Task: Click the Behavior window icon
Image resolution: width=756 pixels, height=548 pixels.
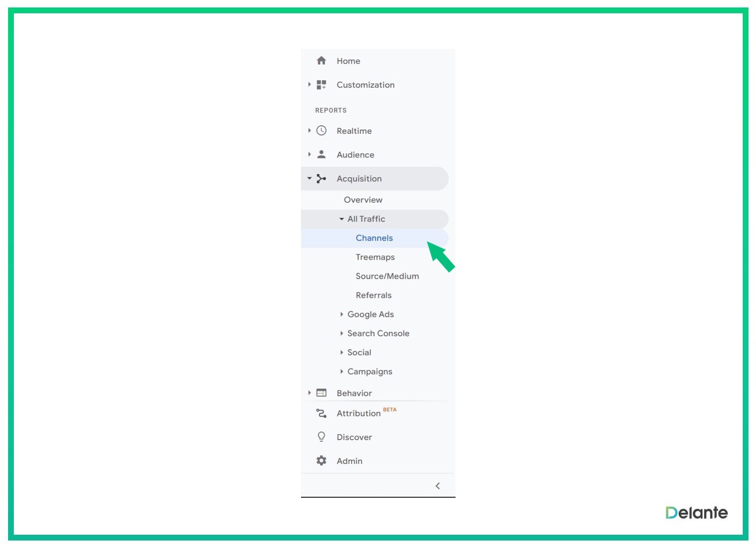Action: (x=321, y=393)
